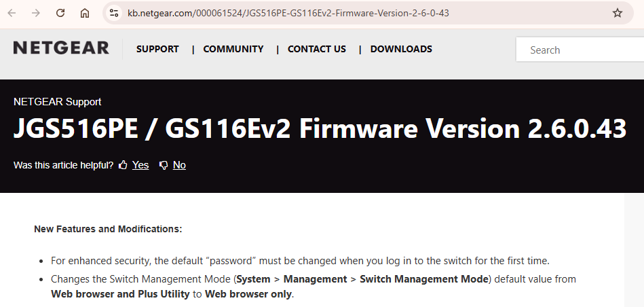Image resolution: width=644 pixels, height=307 pixels.
Task: Click the NETGEAR logo
Action: click(61, 48)
